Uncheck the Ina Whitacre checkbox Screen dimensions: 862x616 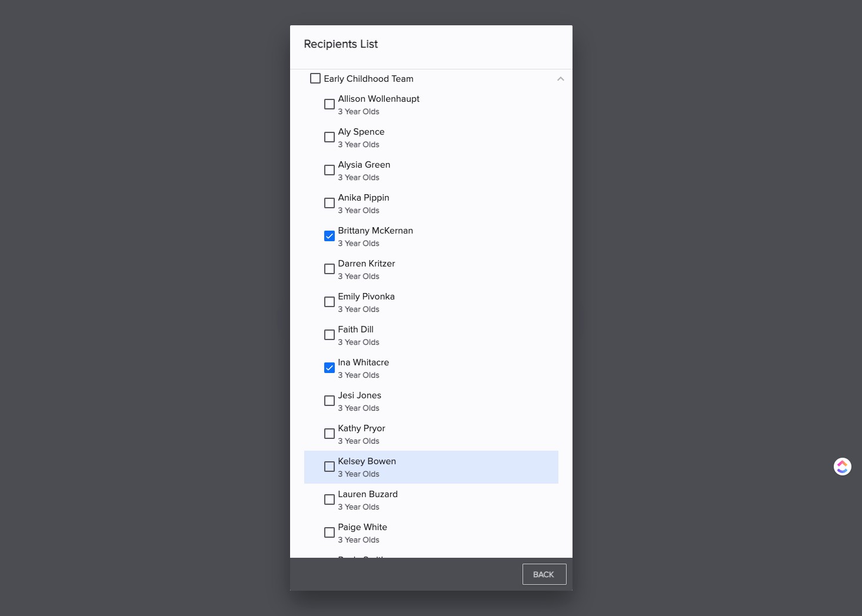330,368
